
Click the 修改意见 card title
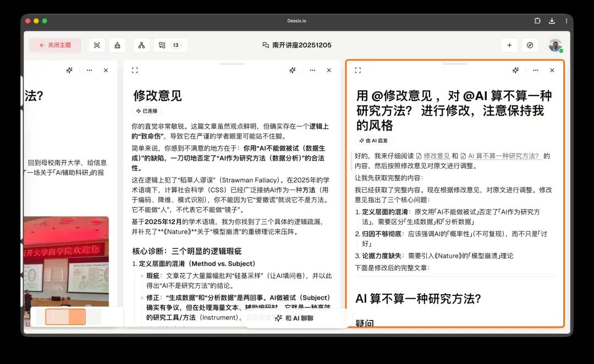(158, 96)
